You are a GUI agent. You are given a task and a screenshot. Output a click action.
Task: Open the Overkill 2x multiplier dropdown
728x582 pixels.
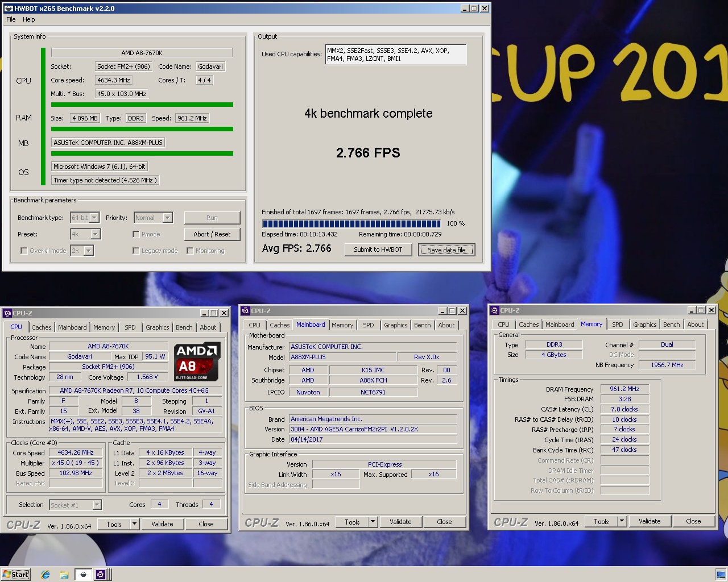click(x=88, y=251)
